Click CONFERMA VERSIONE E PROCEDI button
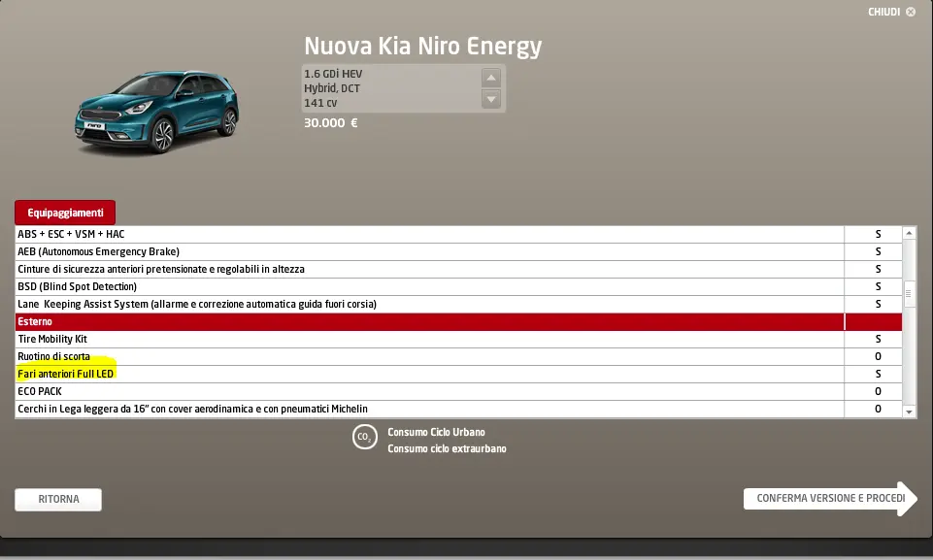This screenshot has width=933, height=560. (830, 499)
